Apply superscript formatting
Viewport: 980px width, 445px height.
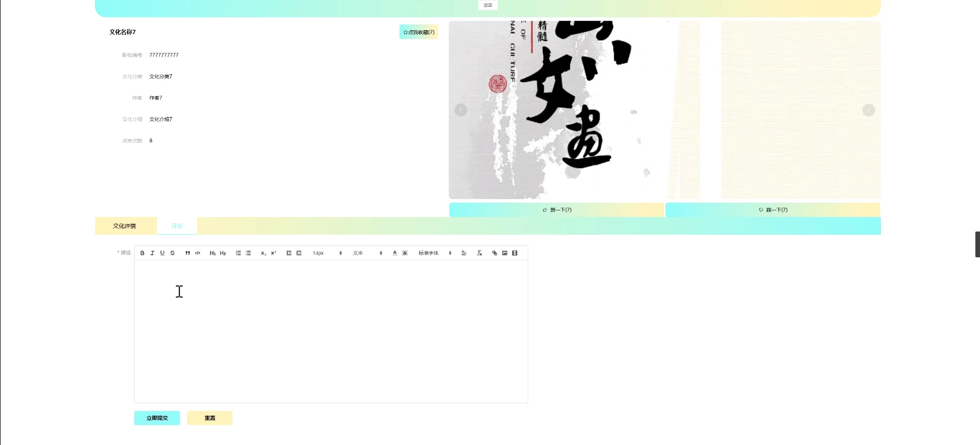(273, 253)
